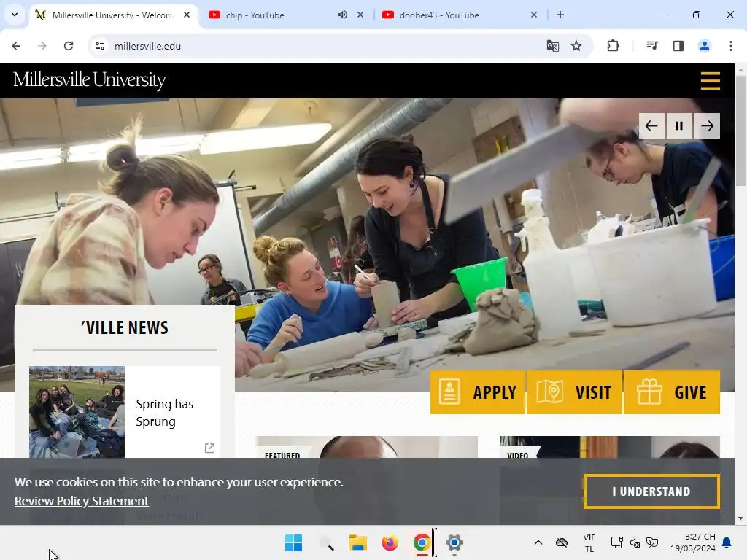Image resolution: width=747 pixels, height=560 pixels.
Task: Open Spring has Sprung news story
Action: tap(164, 413)
